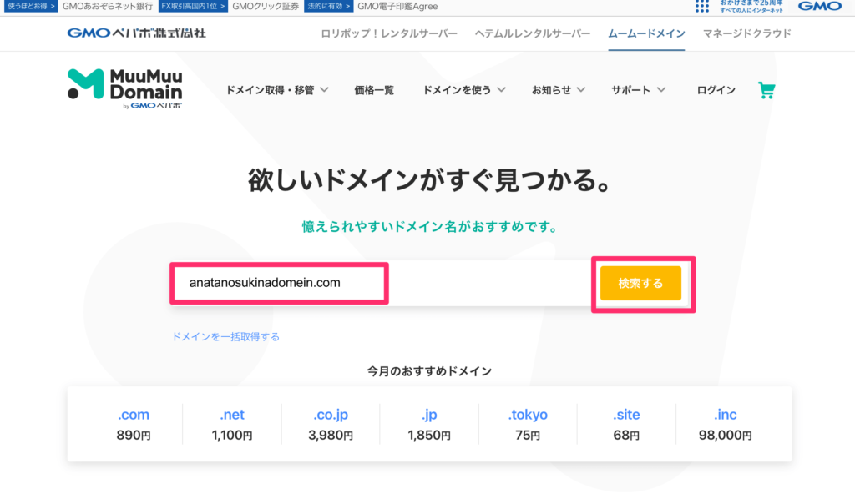Select the ムームードメイン tab
The height and width of the screenshot is (504, 855).
point(646,33)
